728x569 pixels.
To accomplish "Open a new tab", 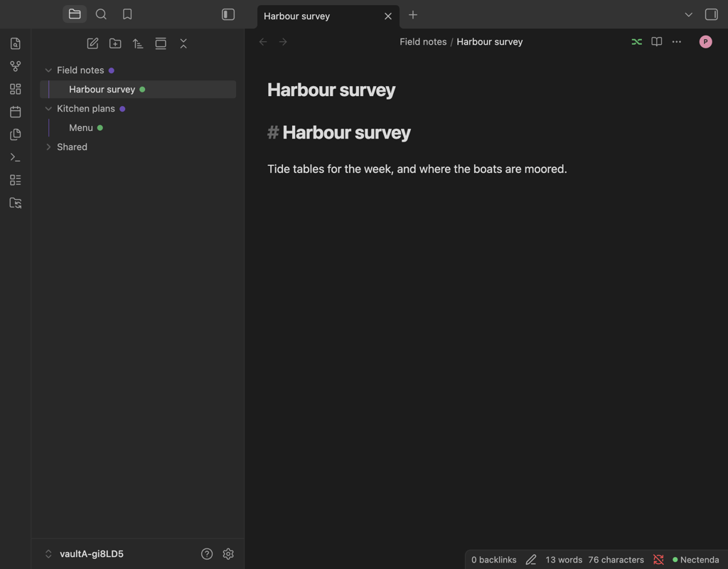I will [x=413, y=15].
